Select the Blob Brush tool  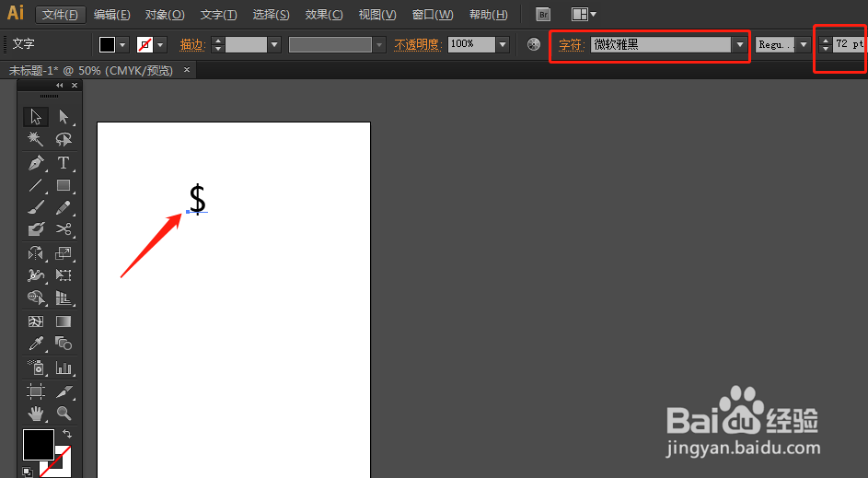pyautogui.click(x=35, y=228)
